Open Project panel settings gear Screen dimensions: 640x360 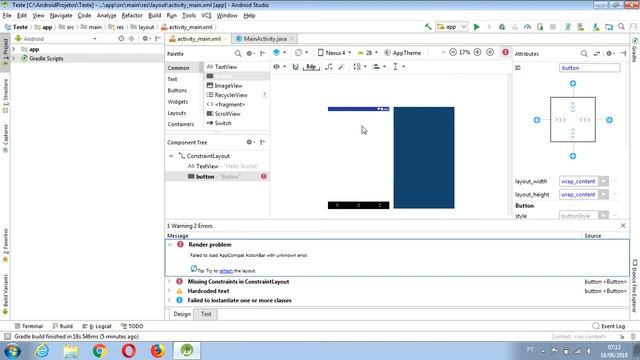(145, 39)
